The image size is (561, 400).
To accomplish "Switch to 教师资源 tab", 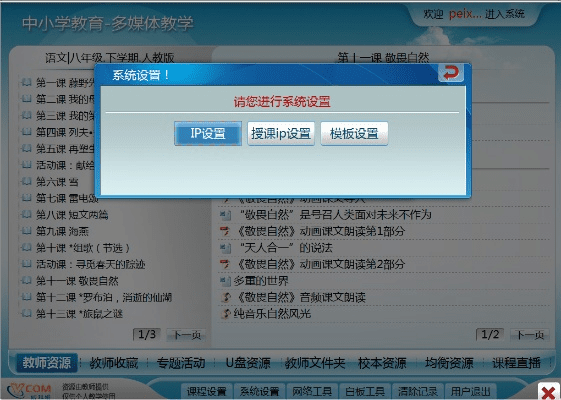I will (x=47, y=363).
